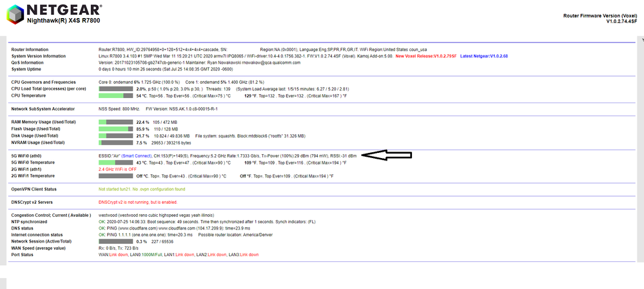
Task: Click the red 2.4 GHz WiFi is OFF message
Action: (x=117, y=169)
